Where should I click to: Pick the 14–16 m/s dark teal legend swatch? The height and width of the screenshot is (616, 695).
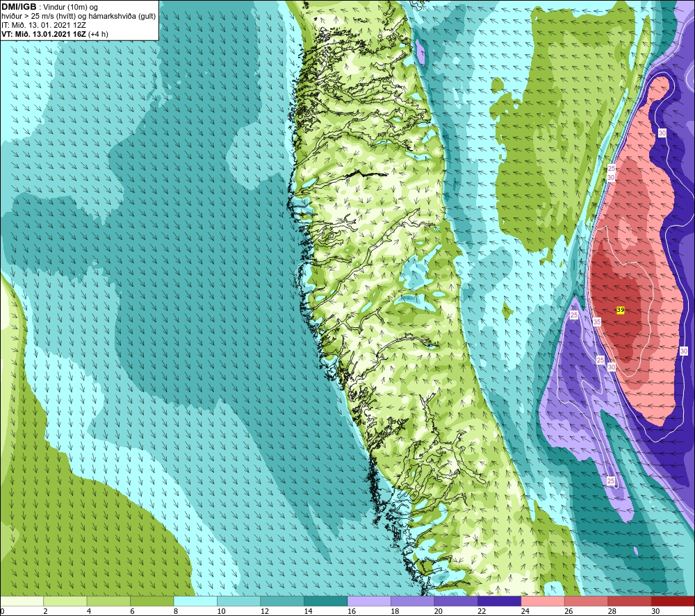(326, 601)
